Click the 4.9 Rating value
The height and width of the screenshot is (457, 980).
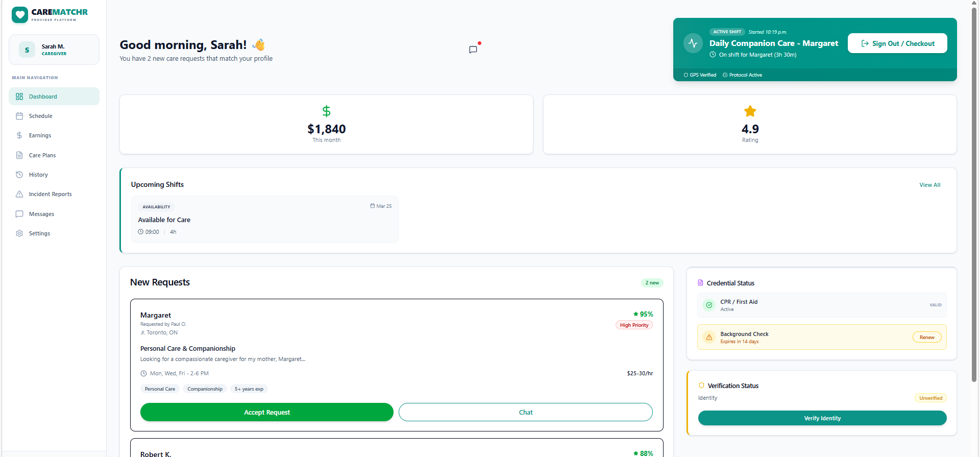coord(750,129)
